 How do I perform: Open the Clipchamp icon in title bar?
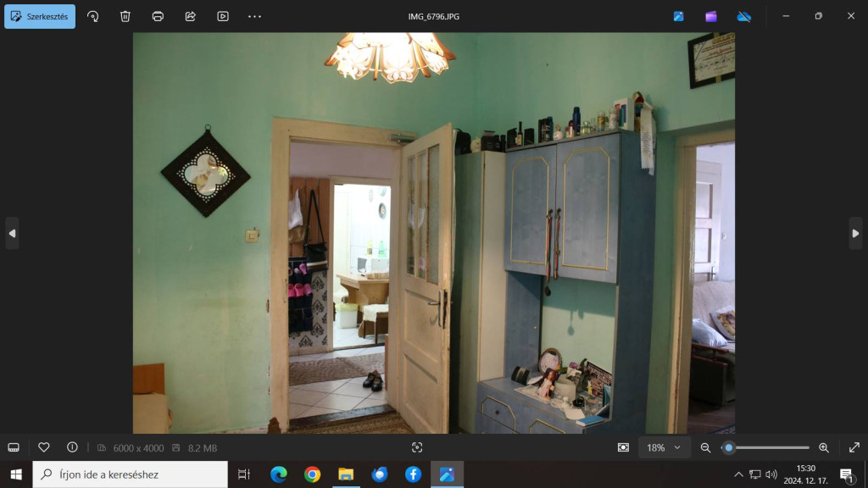(711, 16)
